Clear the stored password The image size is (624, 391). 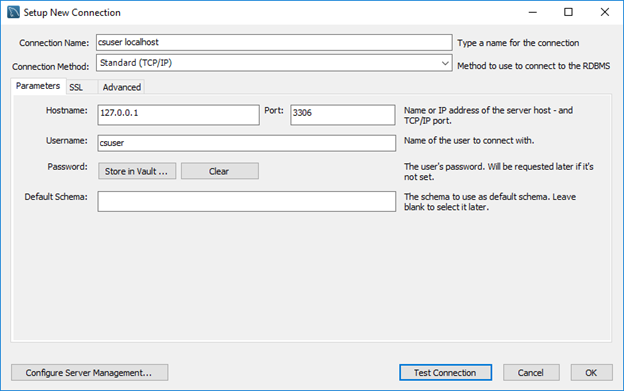220,171
